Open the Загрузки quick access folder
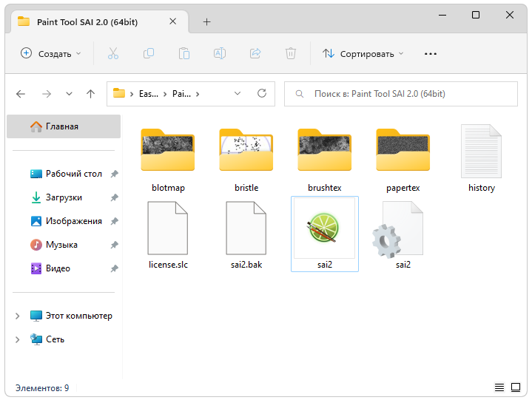This screenshot has height=400, width=532. (64, 197)
